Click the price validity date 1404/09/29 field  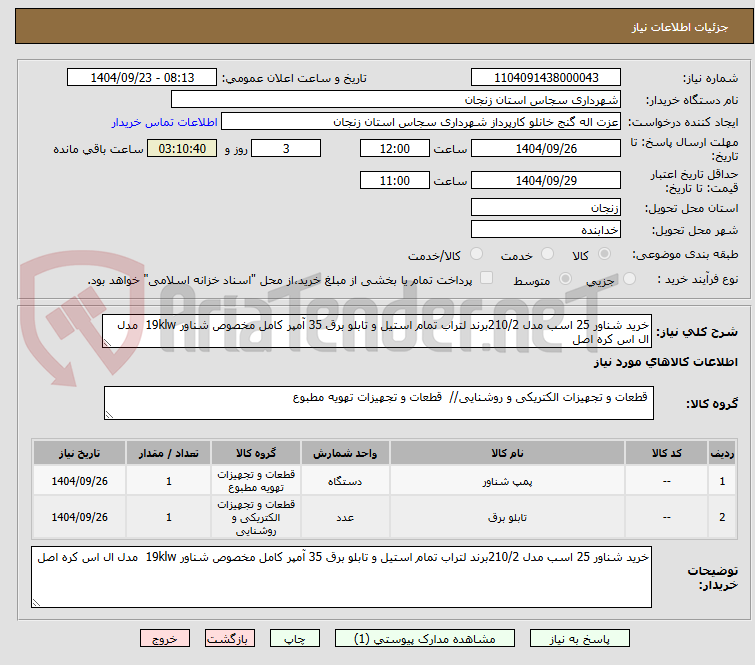(546, 180)
